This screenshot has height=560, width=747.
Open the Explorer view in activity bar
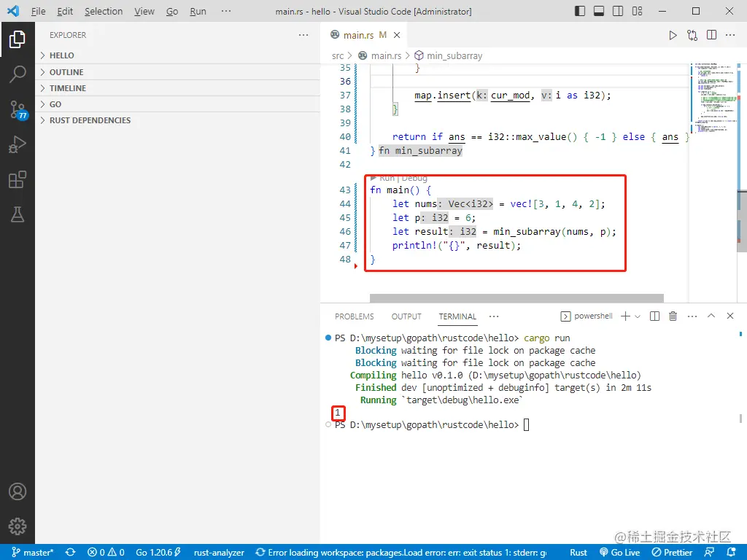coord(18,39)
